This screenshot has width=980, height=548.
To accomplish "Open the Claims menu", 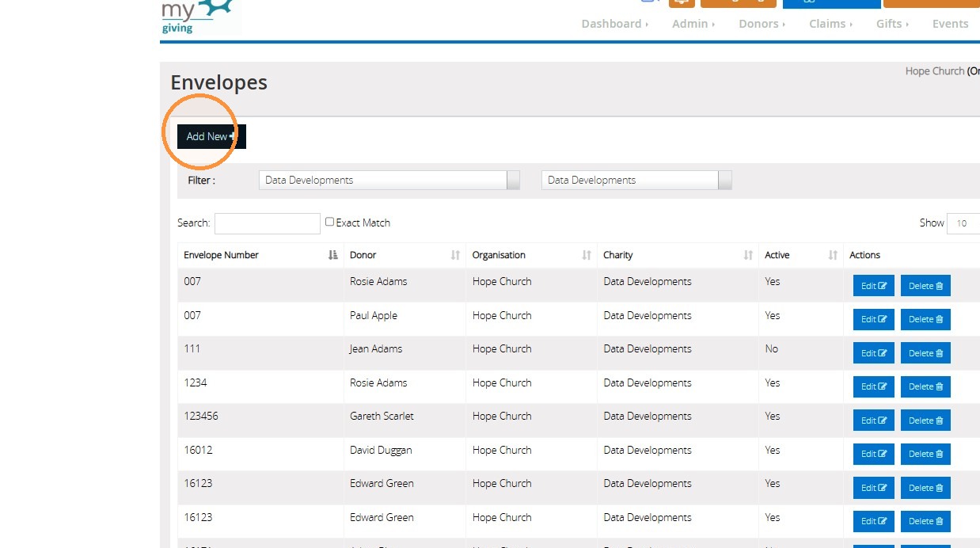I will [830, 24].
